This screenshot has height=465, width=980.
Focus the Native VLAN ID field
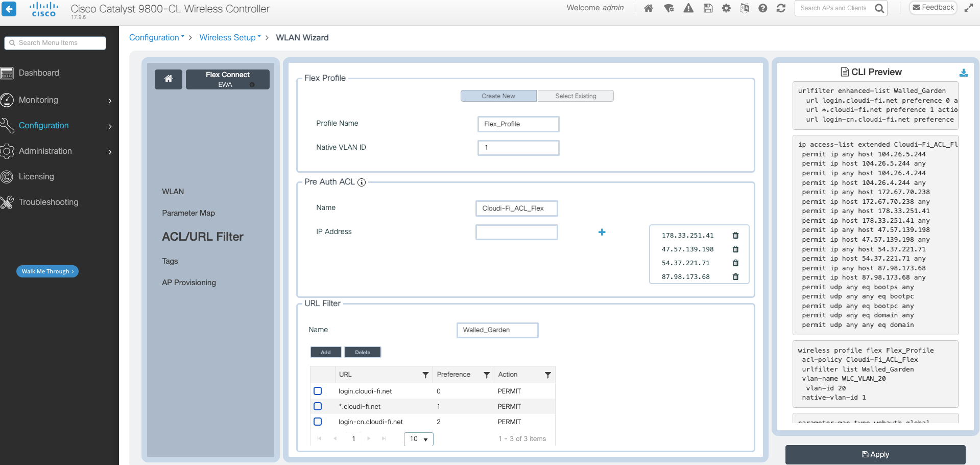tap(518, 148)
